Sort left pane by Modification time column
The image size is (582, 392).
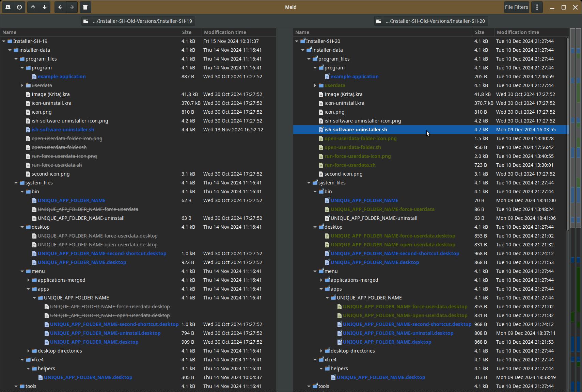click(225, 32)
